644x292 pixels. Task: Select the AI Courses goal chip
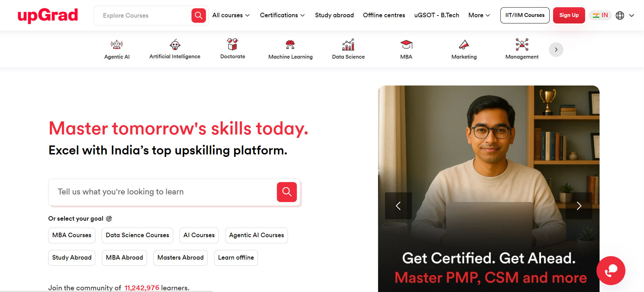click(199, 235)
